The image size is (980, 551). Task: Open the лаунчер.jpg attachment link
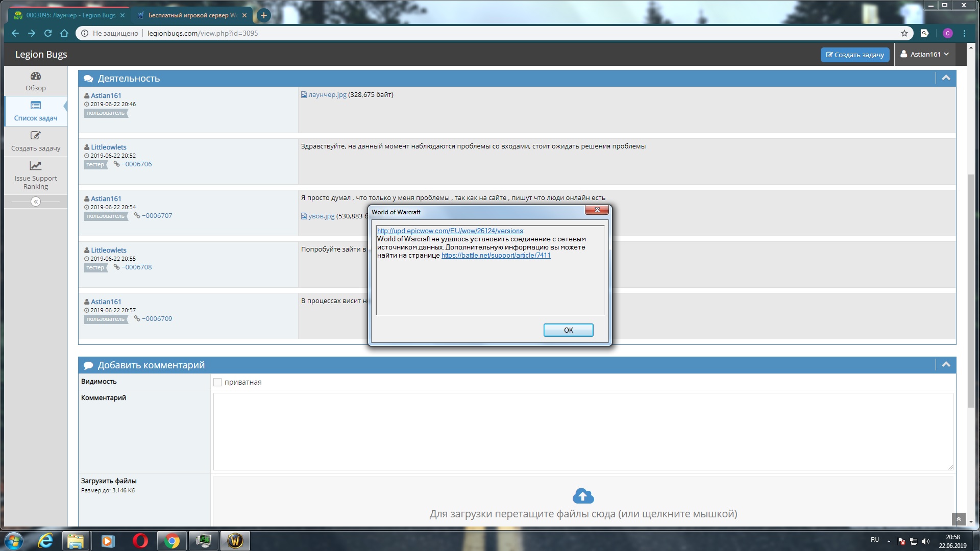pyautogui.click(x=327, y=95)
